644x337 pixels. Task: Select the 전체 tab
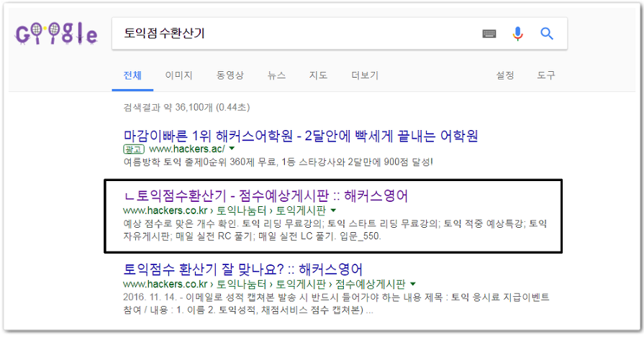pos(132,75)
